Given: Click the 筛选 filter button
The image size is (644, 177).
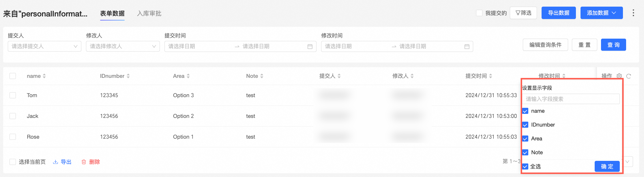Looking at the screenshot, I should [523, 13].
